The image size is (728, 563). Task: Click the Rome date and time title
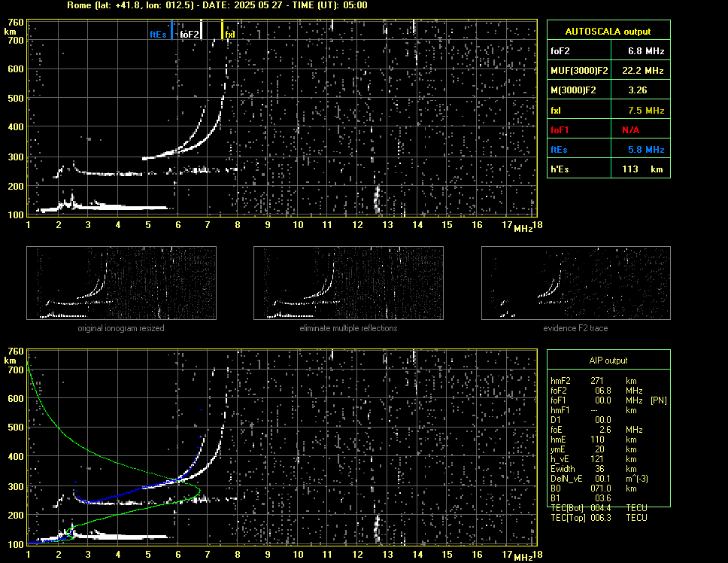[x=217, y=5]
